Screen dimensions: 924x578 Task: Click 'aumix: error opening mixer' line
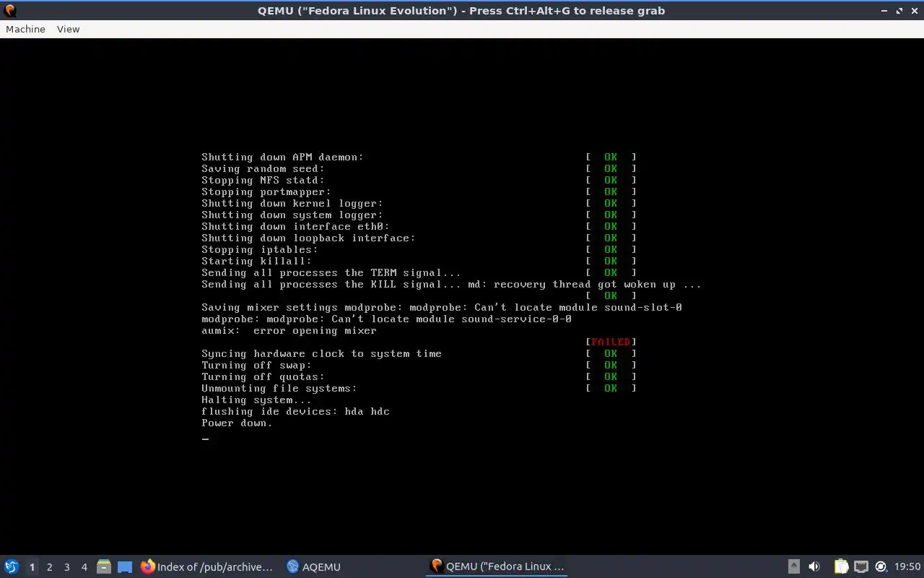pyautogui.click(x=289, y=330)
